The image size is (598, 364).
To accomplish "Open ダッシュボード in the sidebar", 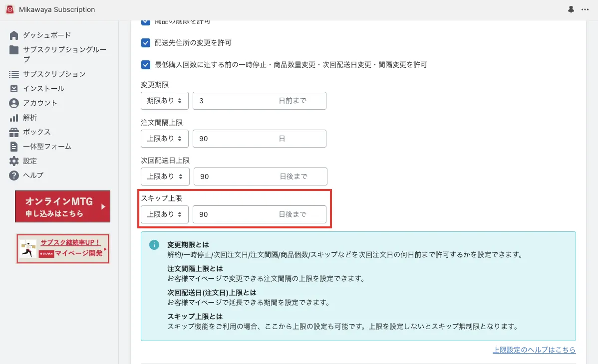I will point(47,35).
